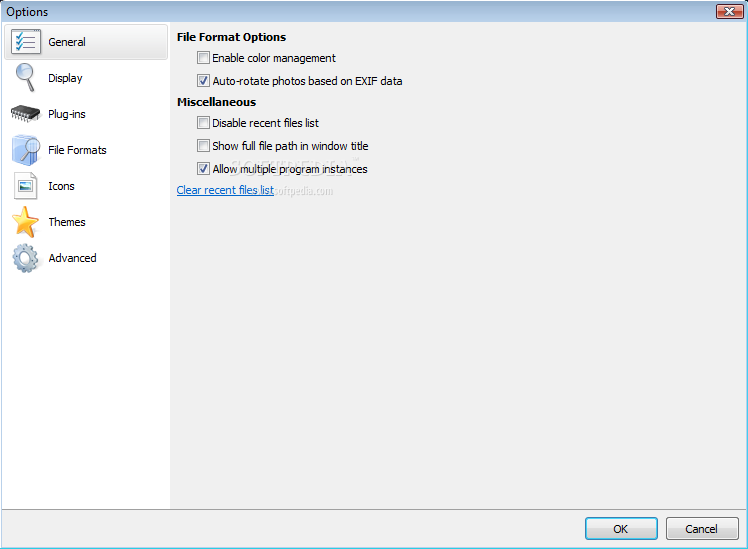
Task: Open the Plug-ins chip icon
Action: coord(25,114)
